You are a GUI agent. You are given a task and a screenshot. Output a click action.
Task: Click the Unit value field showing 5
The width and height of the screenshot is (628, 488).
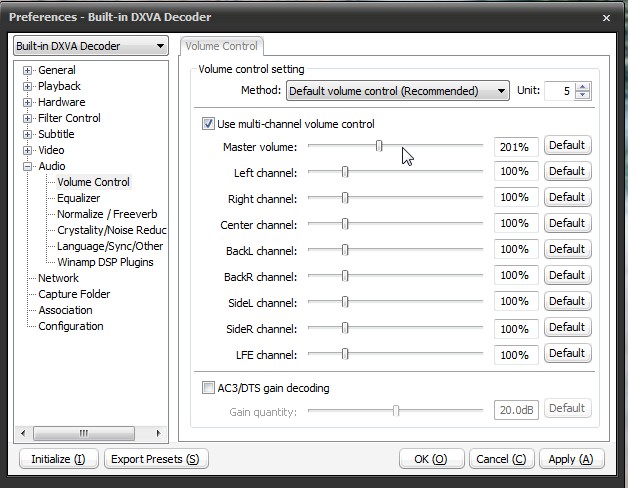pyautogui.click(x=559, y=91)
